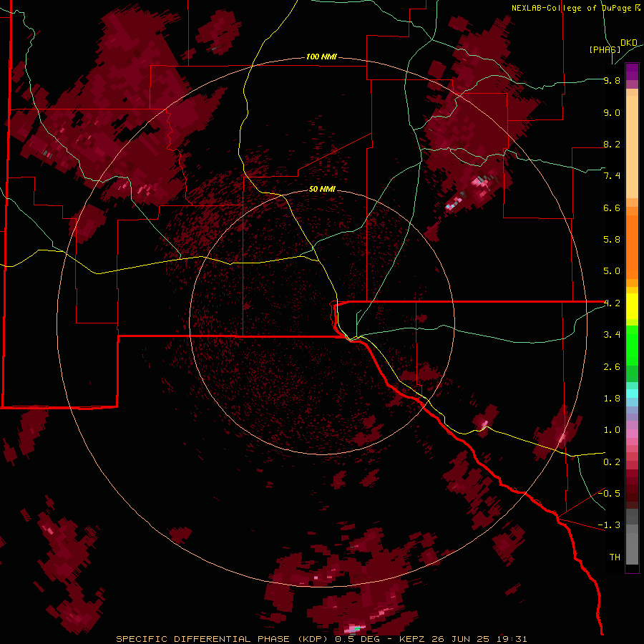Click the [PHAS] label near the legend
This screenshot has width=644, height=644.
[x=605, y=49]
